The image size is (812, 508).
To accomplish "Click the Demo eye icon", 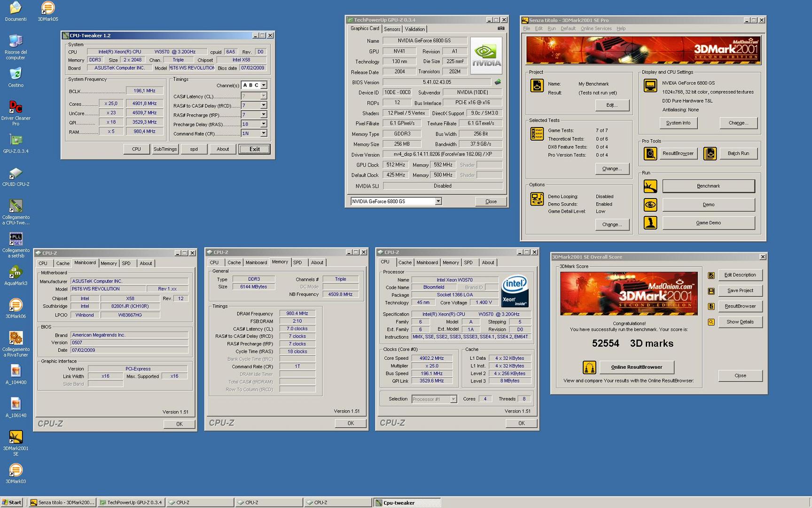I will (x=650, y=205).
